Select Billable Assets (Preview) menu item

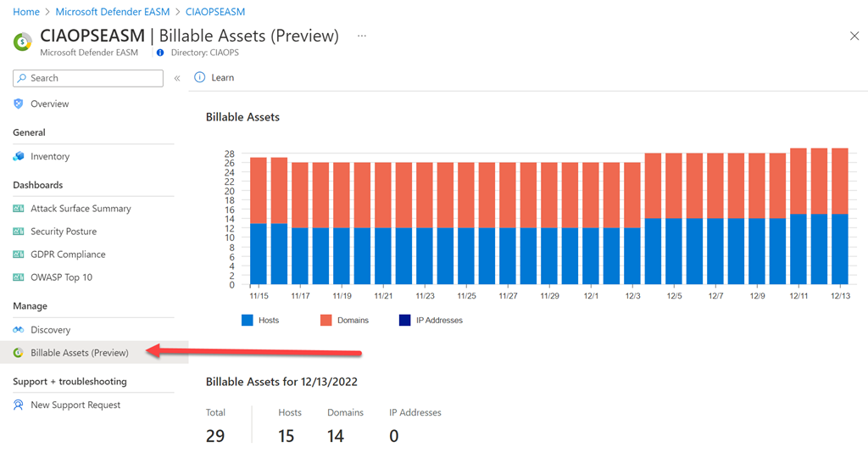click(x=80, y=353)
